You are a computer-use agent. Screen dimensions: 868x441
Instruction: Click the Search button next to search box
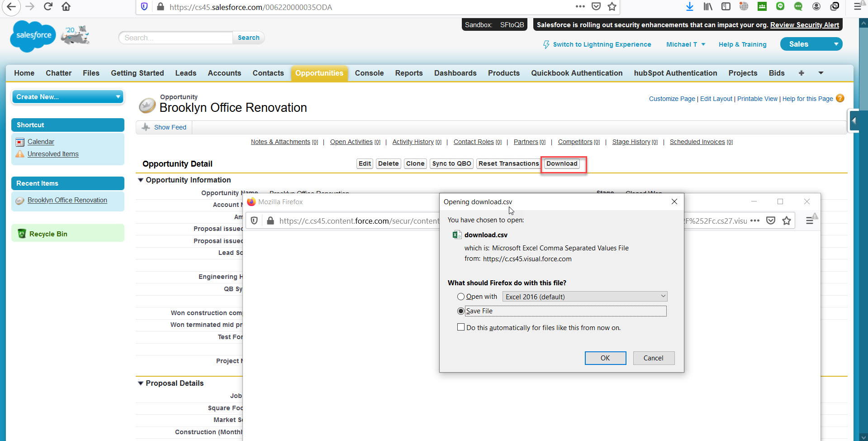coord(249,38)
